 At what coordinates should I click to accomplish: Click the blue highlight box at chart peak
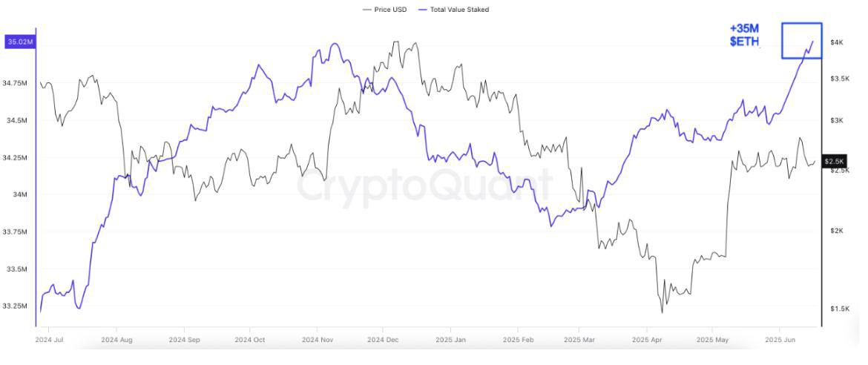coord(801,41)
